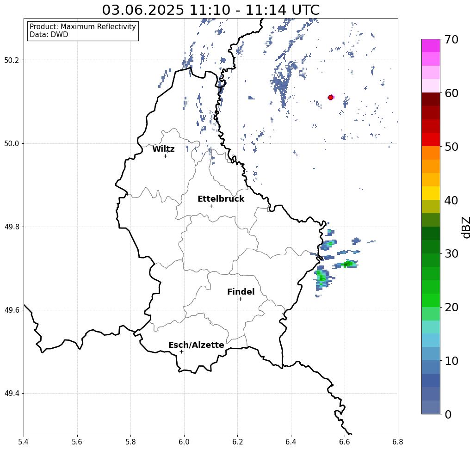Click latitude tick label 49.4
The height and width of the screenshot is (450, 476).
coord(12,394)
